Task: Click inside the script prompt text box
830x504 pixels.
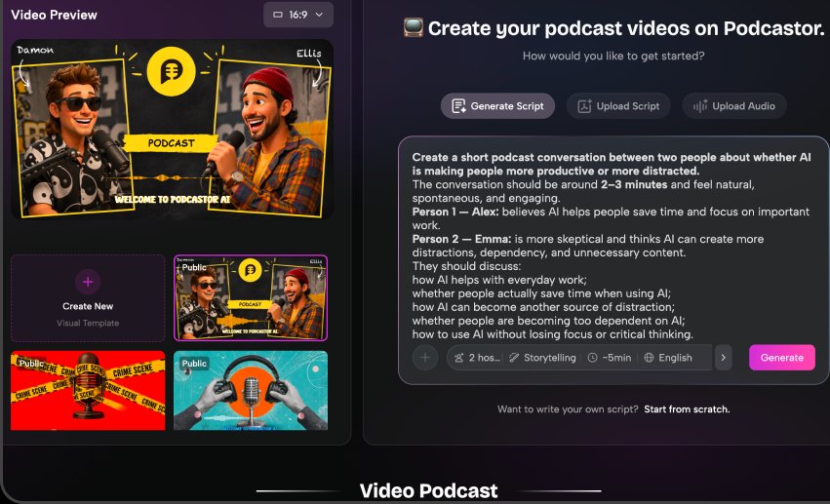Action: click(613, 246)
